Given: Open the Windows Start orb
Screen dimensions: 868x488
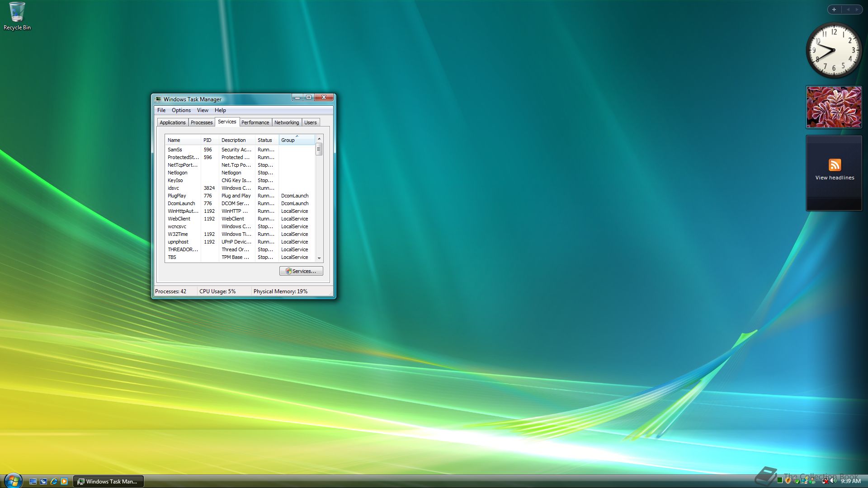Looking at the screenshot, I should pos(13,481).
